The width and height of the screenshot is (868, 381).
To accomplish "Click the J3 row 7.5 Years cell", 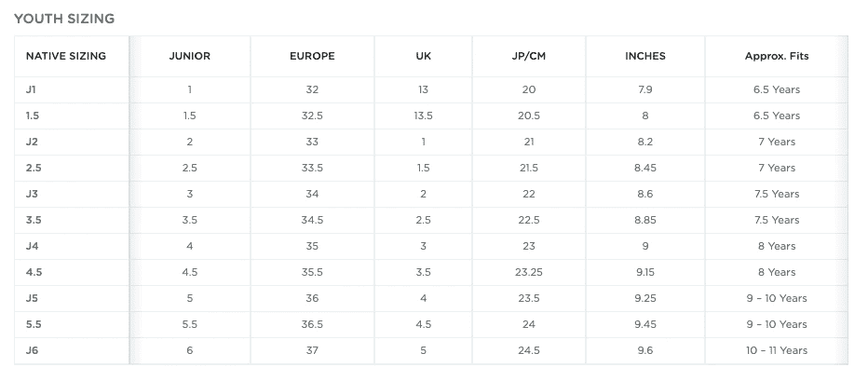I will pyautogui.click(x=777, y=195).
